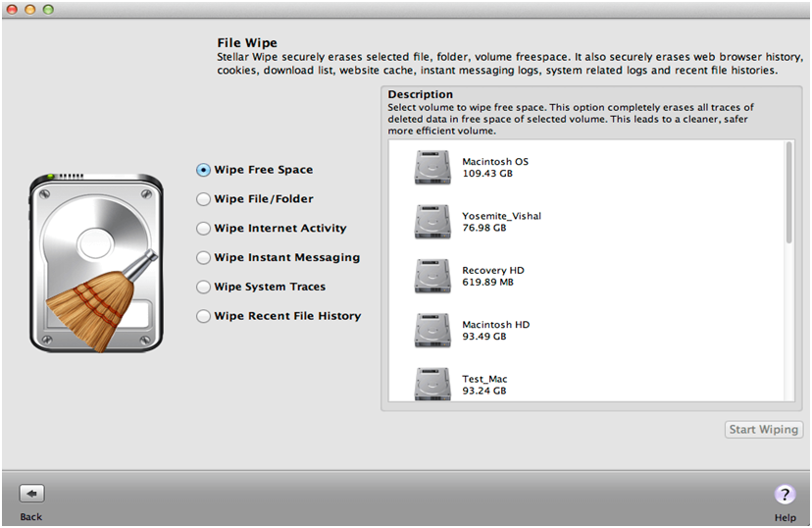Minimize the window with yellow button
812x528 pixels.
pos(30,10)
